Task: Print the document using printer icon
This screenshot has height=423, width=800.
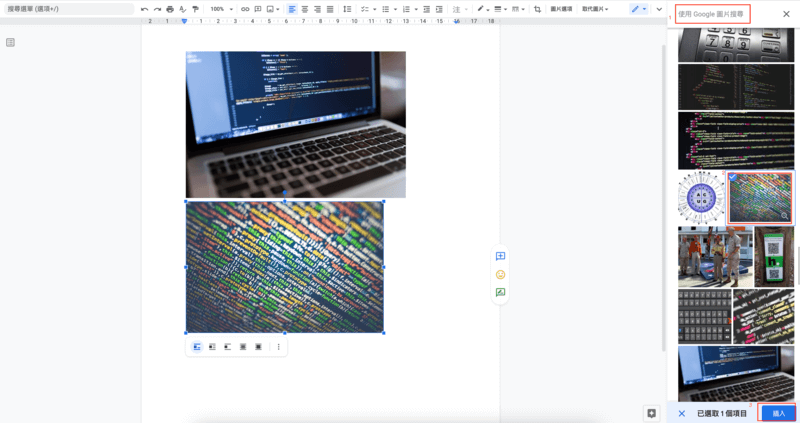Action: point(170,9)
